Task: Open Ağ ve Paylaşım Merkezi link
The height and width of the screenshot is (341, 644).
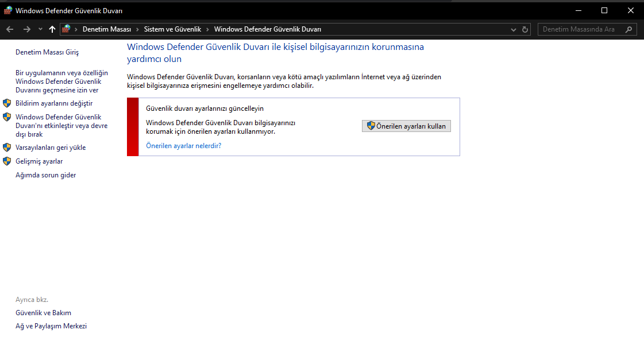Action: click(x=51, y=326)
